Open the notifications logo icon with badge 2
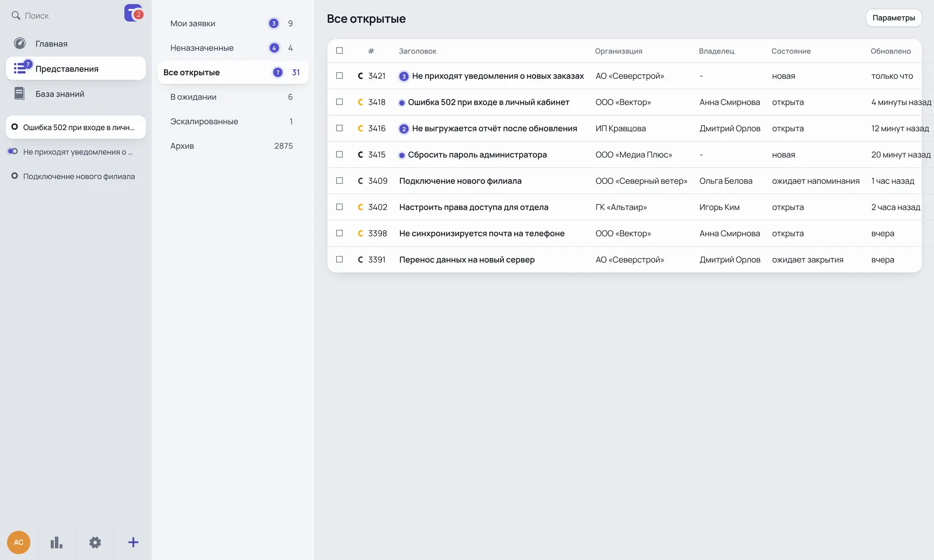The width and height of the screenshot is (934, 560). 133,13
